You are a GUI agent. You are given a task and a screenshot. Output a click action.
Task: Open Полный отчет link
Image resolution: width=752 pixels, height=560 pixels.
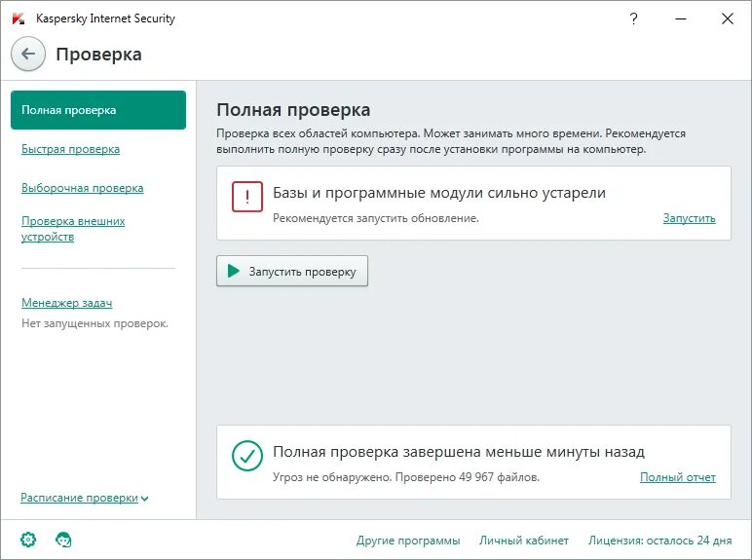(x=678, y=477)
